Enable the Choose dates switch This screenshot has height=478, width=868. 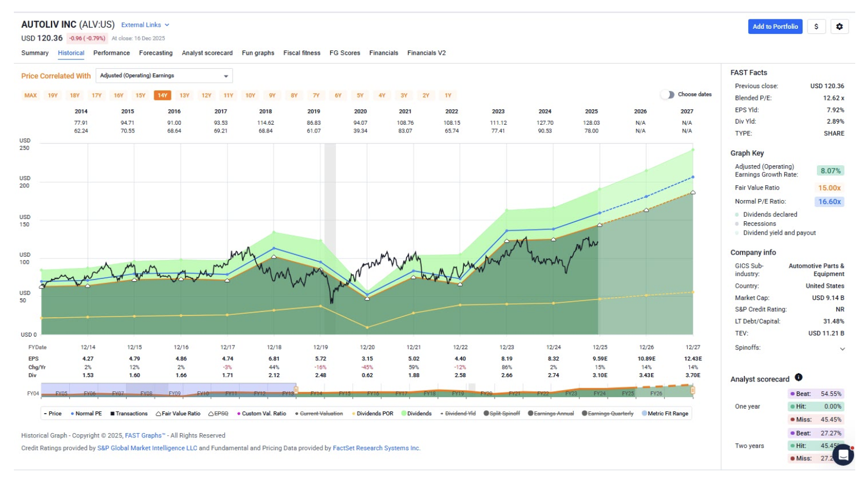tap(667, 95)
